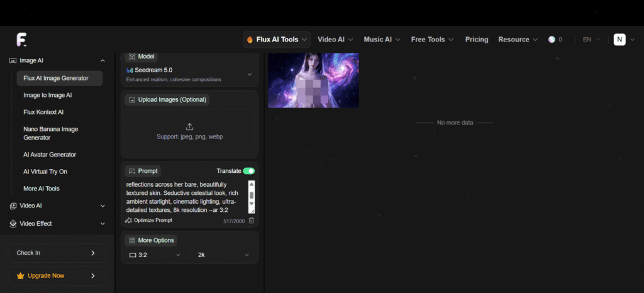The width and height of the screenshot is (644, 293).
Task: Open the 3:2 aspect ratio dropdown
Action: tap(155, 255)
